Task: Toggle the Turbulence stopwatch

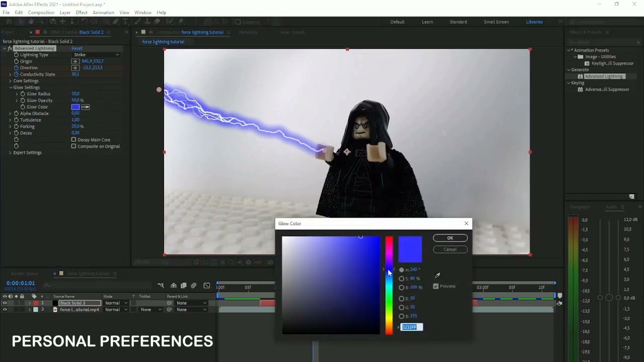Action: coord(16,120)
